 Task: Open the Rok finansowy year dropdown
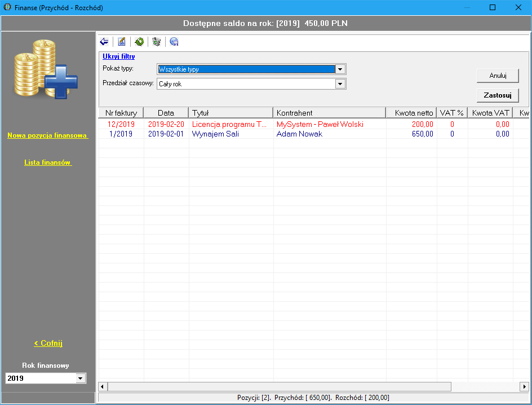[x=81, y=378]
